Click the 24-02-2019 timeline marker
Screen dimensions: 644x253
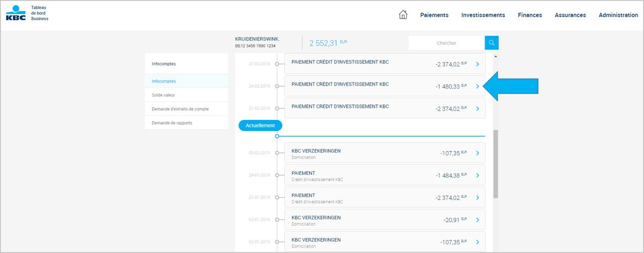coord(277,86)
